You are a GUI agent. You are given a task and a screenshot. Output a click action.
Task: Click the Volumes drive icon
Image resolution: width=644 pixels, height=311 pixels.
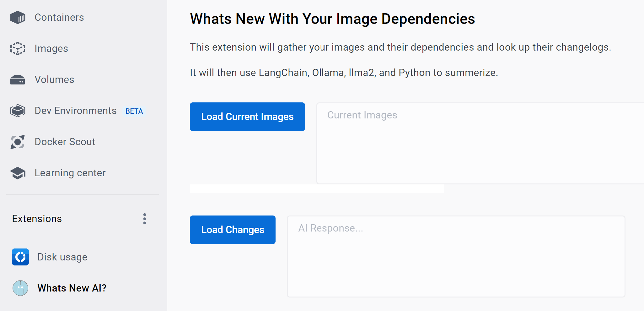[18, 80]
